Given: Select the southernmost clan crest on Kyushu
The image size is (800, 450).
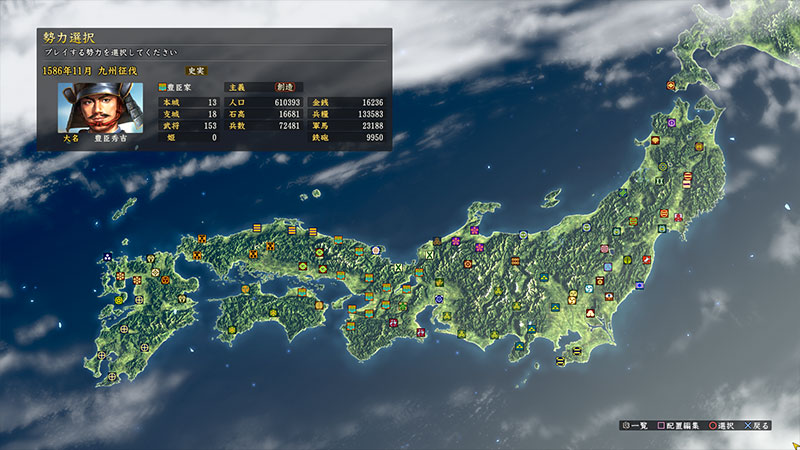Looking at the screenshot, I should coord(113,376).
